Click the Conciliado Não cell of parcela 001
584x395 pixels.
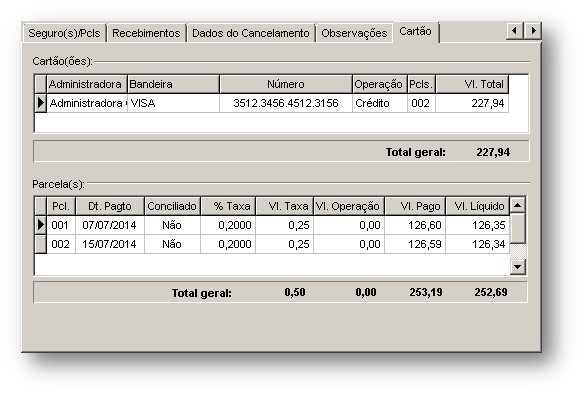[172, 225]
